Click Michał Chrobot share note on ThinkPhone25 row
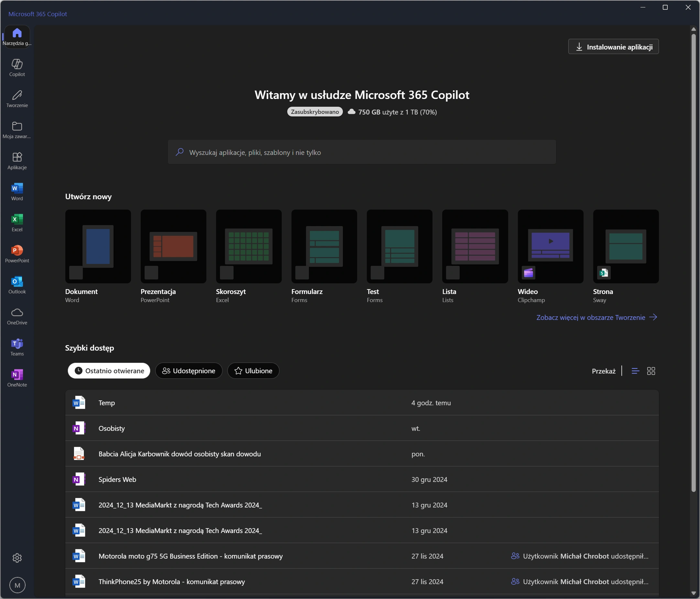Viewport: 700px width, 599px height. 580,582
